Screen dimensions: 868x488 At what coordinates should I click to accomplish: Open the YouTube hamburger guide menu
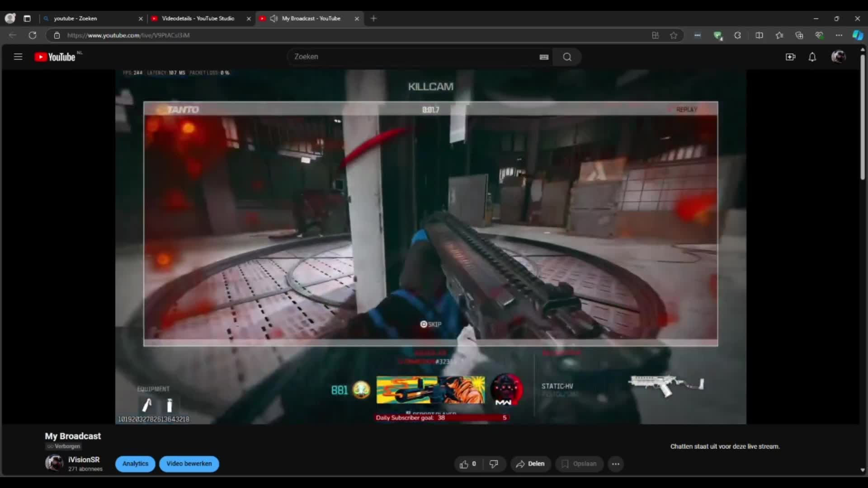pos(18,57)
